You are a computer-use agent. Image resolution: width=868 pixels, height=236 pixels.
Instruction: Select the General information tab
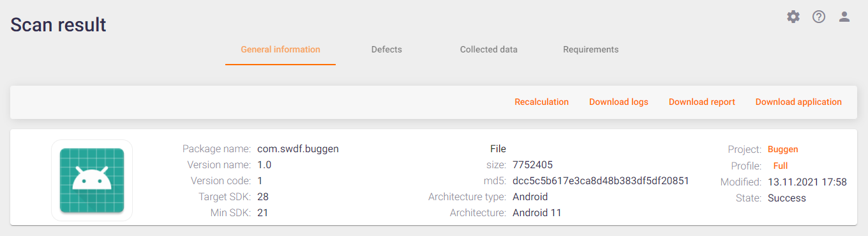pos(280,49)
